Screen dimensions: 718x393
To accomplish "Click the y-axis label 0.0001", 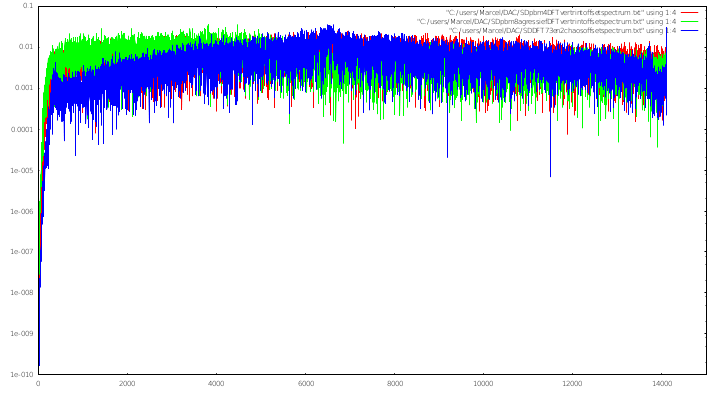I will point(22,130).
